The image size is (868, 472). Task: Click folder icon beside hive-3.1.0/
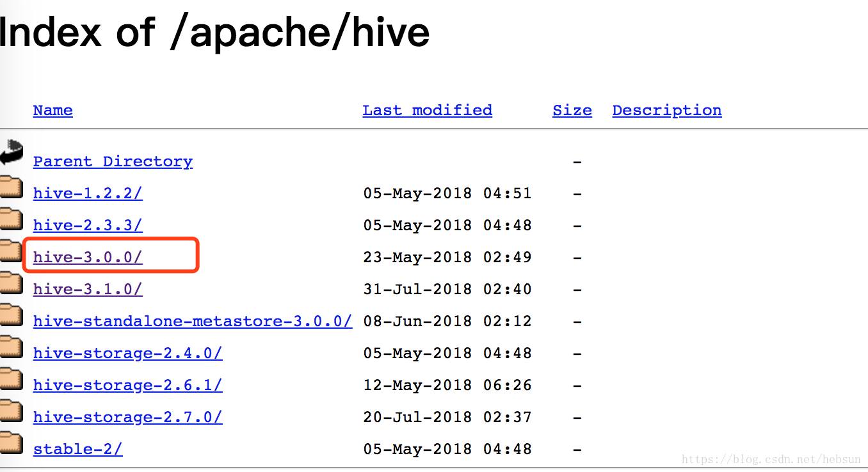(11, 283)
